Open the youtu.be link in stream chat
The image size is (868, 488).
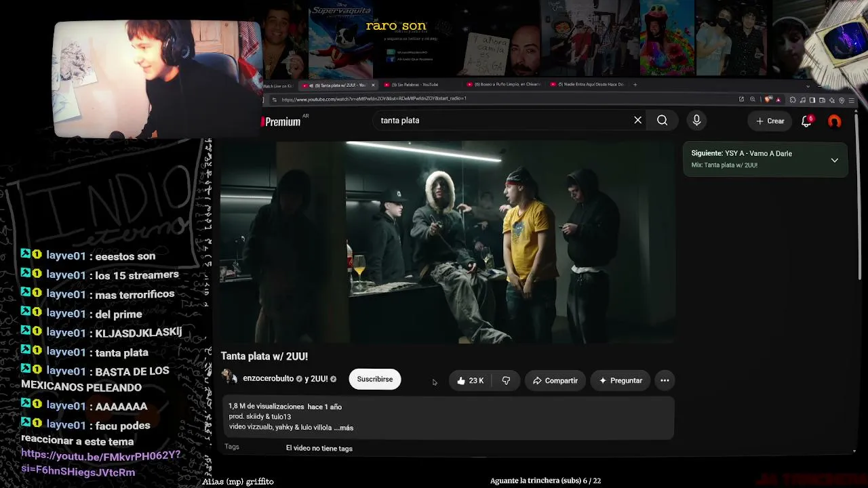tap(100, 464)
